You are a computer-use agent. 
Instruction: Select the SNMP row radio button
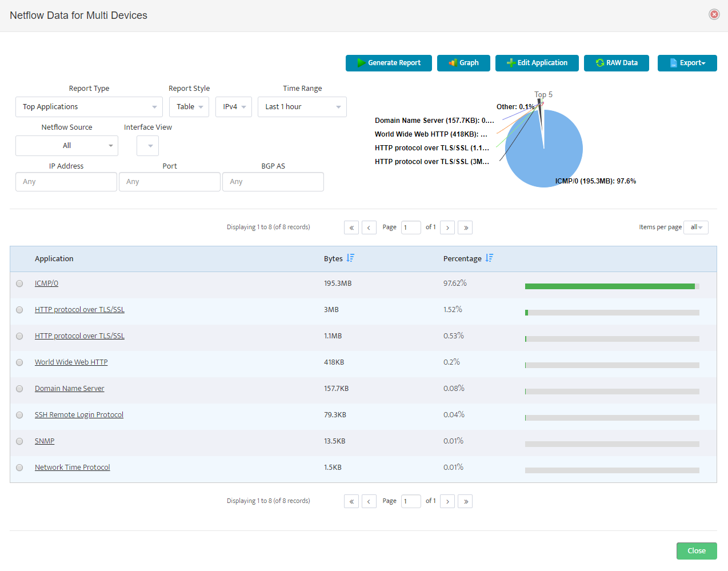[19, 441]
